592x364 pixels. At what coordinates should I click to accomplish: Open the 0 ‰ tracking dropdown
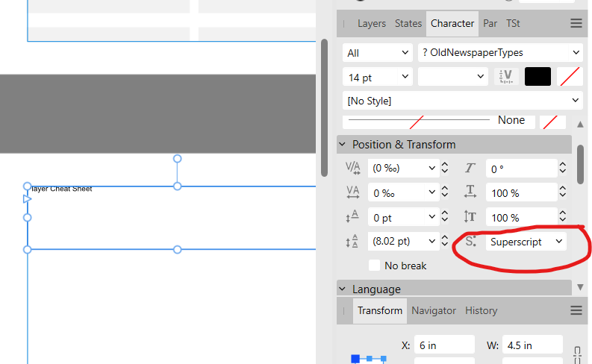point(403,192)
